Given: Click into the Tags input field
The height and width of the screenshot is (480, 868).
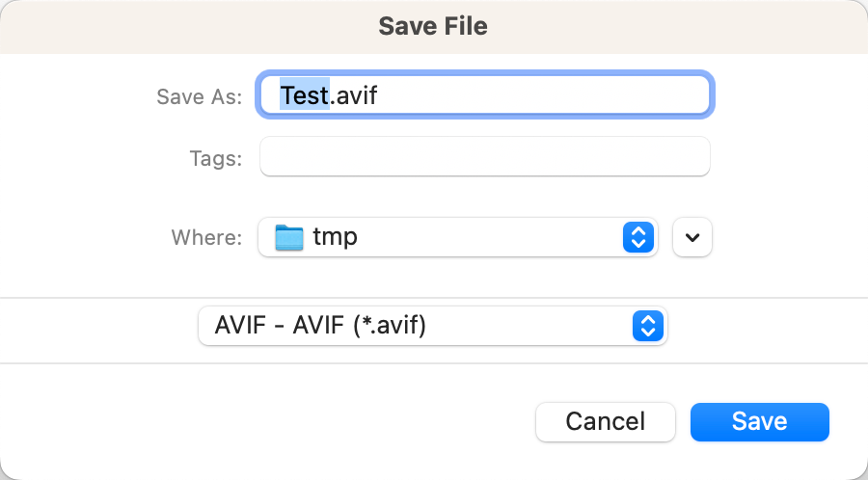Looking at the screenshot, I should tap(484, 156).
